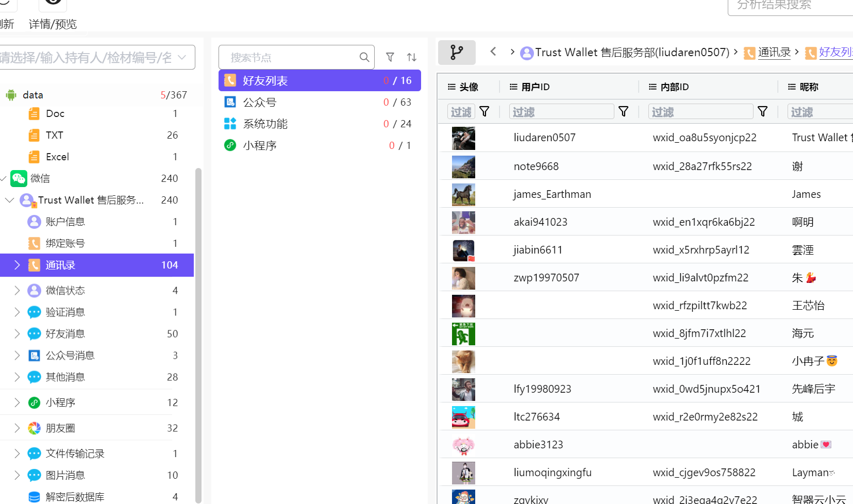
Task: Click the magnifier icon in node search box
Action: [x=364, y=57]
